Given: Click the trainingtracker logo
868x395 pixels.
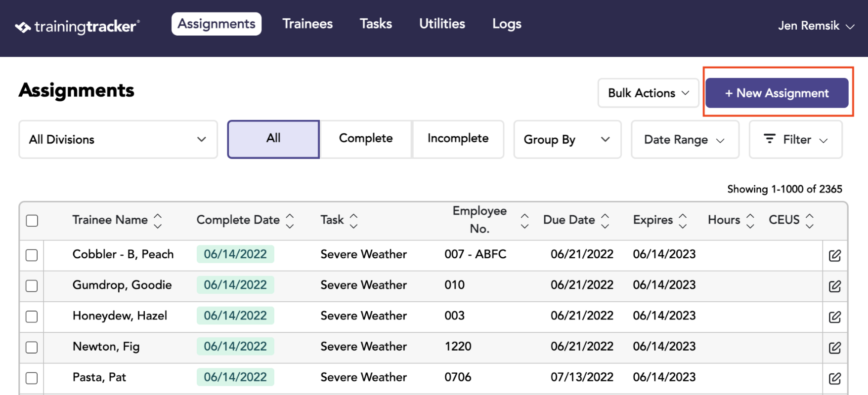Looking at the screenshot, I should tap(78, 26).
